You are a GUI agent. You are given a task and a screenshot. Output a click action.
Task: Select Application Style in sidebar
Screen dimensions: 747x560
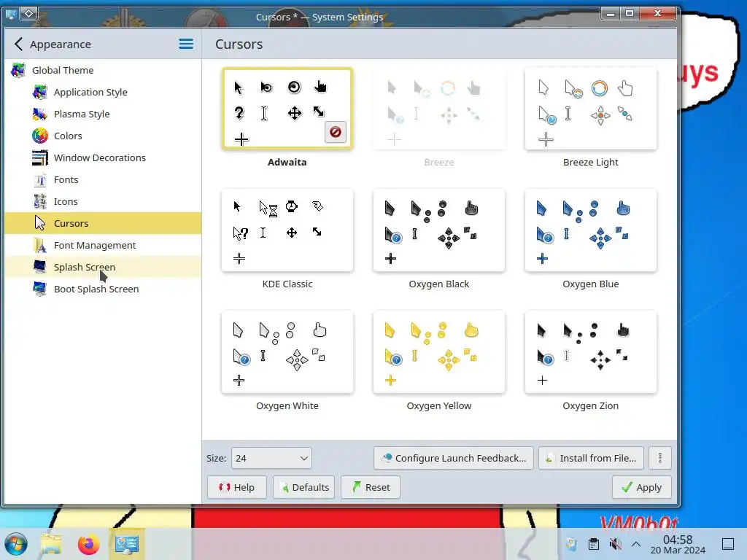(x=102, y=92)
